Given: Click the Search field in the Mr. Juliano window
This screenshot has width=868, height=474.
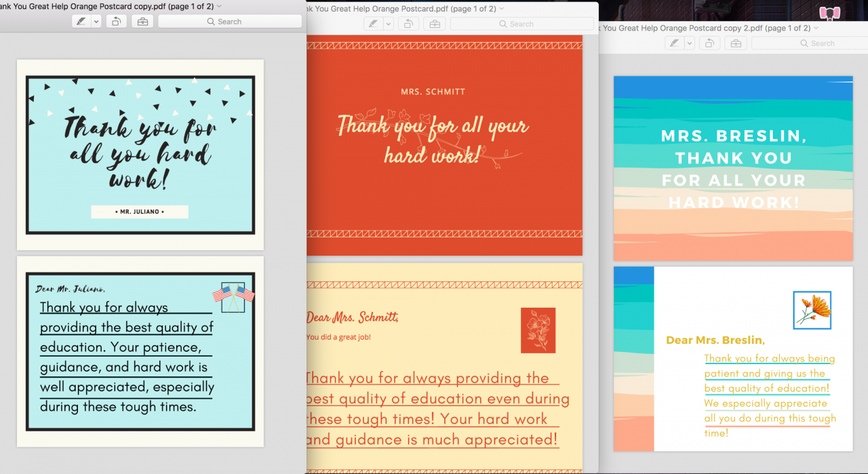Looking at the screenshot, I should tap(230, 22).
